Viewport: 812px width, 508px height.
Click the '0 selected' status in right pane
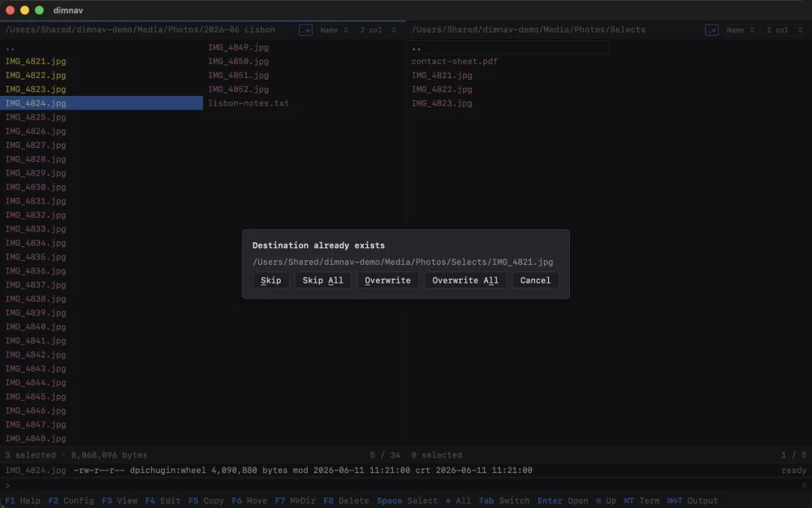coord(437,455)
